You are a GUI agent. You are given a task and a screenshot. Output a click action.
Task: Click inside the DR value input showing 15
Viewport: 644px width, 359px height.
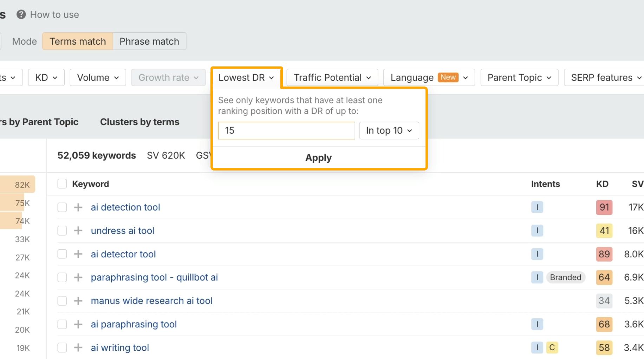(x=286, y=130)
